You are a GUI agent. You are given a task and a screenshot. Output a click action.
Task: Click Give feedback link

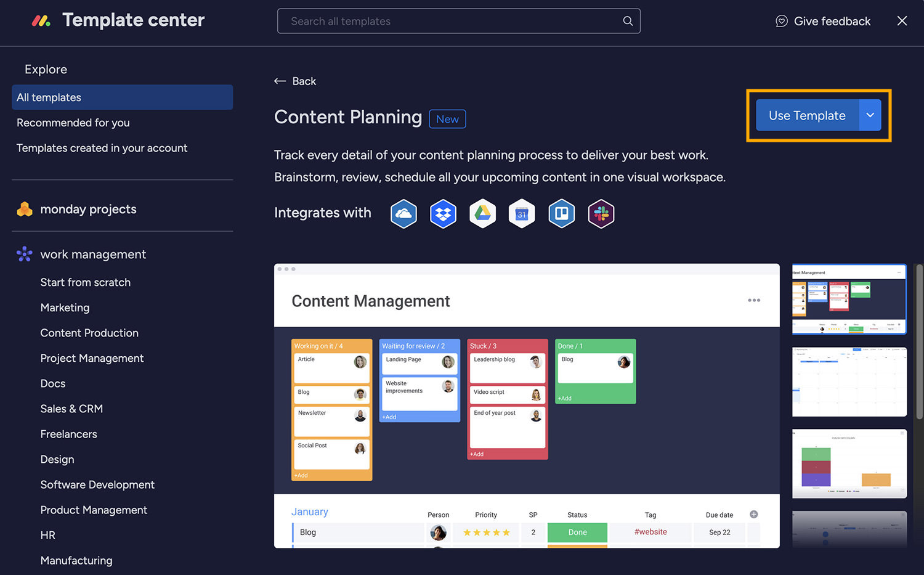(823, 21)
